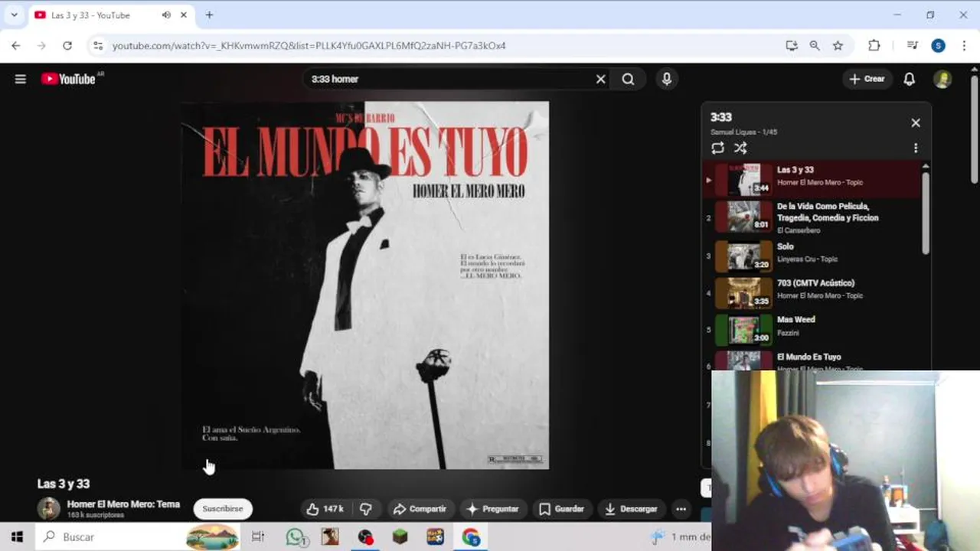Toggle playlist shuffle

[x=740, y=148]
